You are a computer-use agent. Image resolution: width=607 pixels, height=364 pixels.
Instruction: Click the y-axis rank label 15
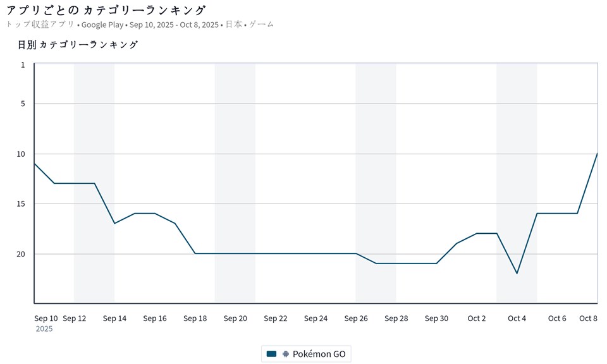click(x=21, y=203)
